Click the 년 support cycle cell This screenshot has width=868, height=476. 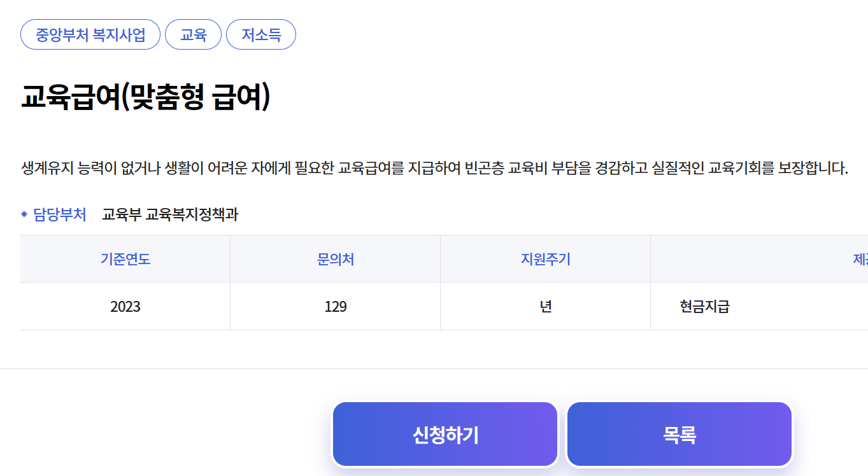[545, 305]
